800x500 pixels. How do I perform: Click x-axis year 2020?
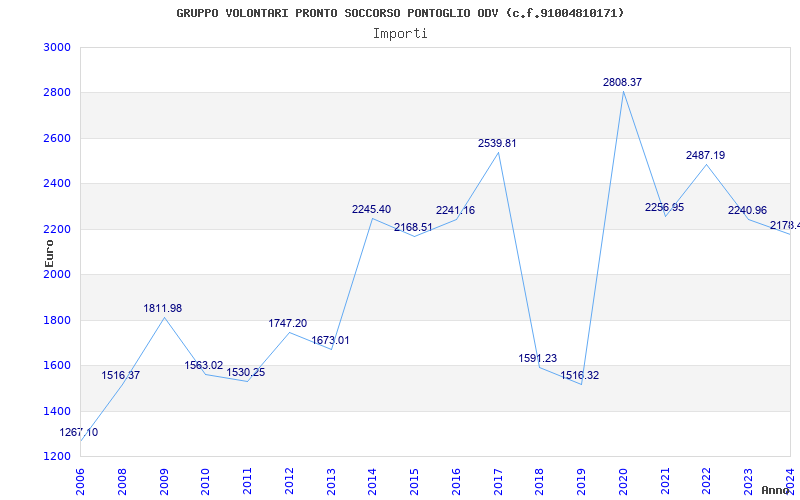coord(623,481)
